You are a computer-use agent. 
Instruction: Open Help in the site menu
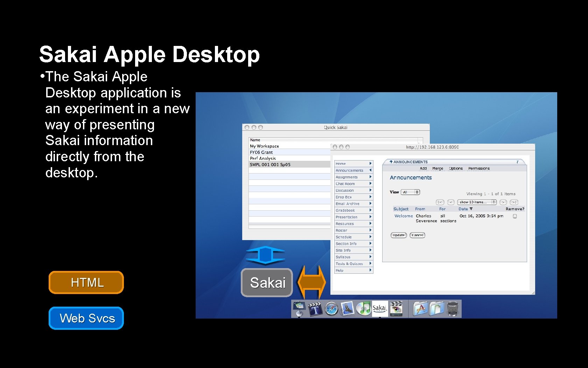click(353, 270)
